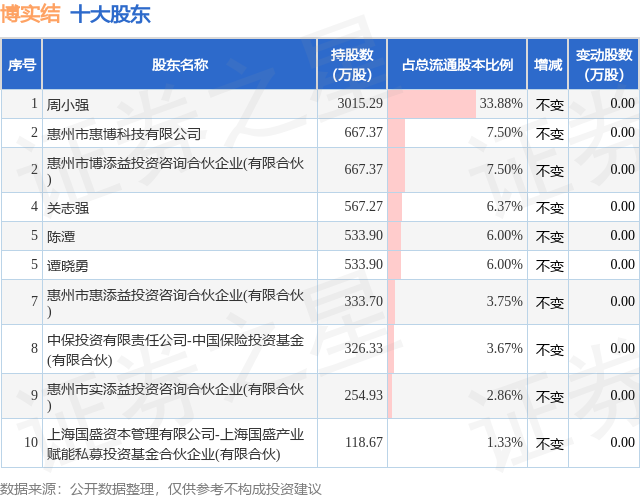Select shareholding value 118.67
Screen dimensions: 640x498
pos(364,442)
